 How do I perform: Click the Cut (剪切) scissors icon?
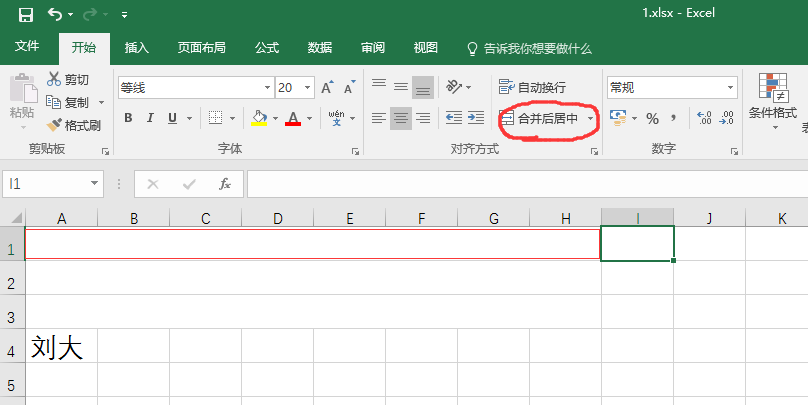[54, 79]
